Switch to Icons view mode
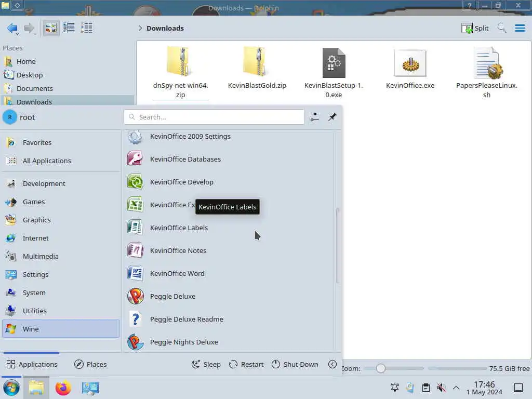 [x=51, y=28]
